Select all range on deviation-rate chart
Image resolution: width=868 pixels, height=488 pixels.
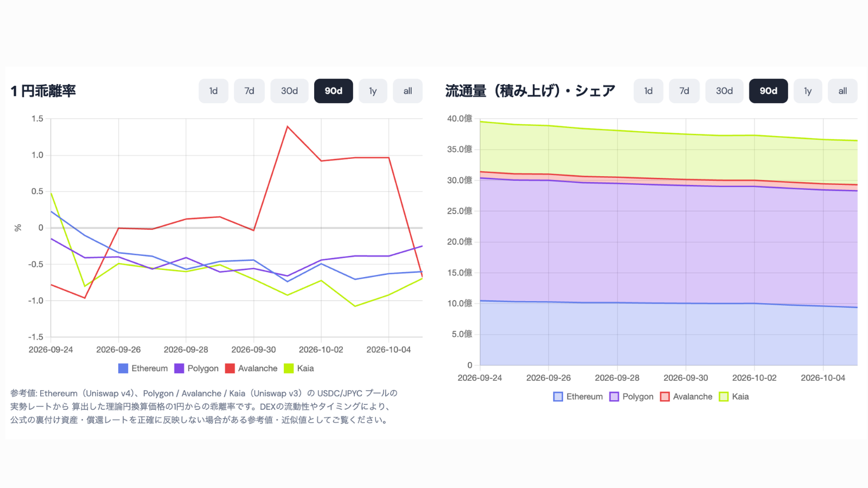[408, 91]
